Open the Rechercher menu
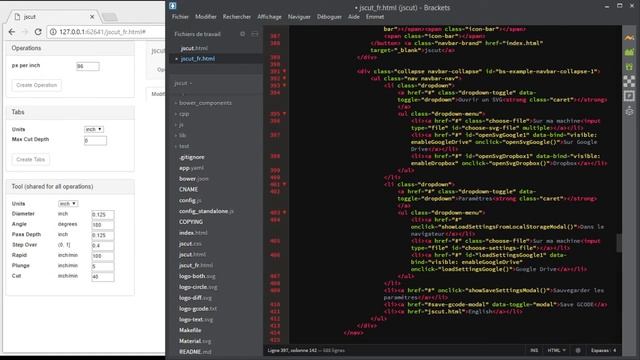Viewport: 640px width, 360px height. click(237, 17)
